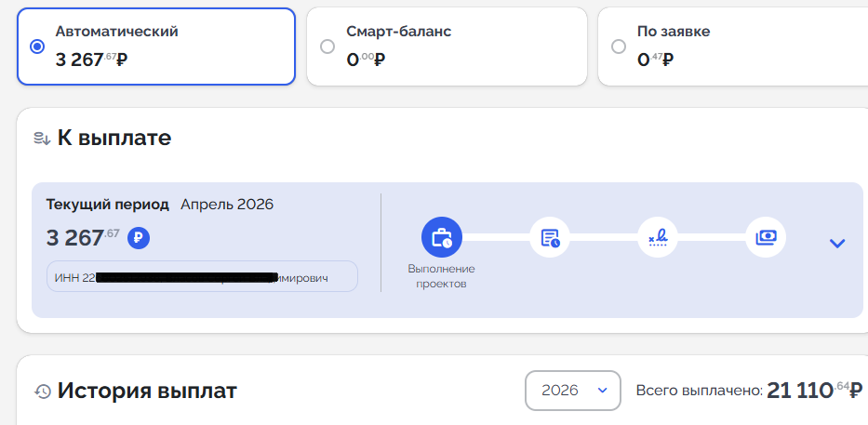The height and width of the screenshot is (425, 868).
Task: Click the briefcase project execution step icon
Action: click(x=442, y=238)
